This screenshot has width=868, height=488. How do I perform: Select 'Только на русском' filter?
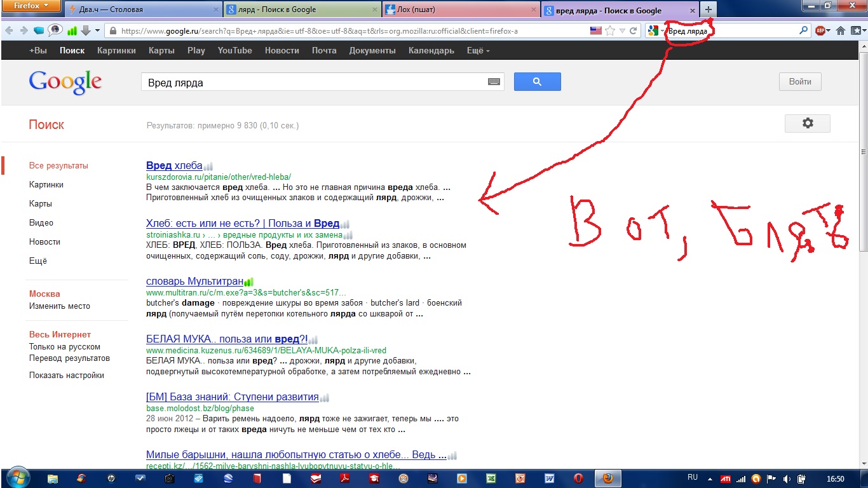[x=65, y=346]
